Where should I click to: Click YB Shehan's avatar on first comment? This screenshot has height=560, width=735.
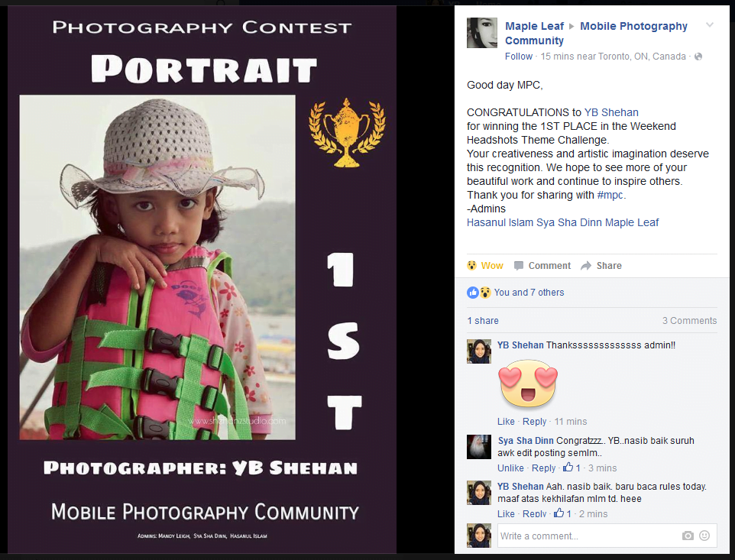pos(478,351)
